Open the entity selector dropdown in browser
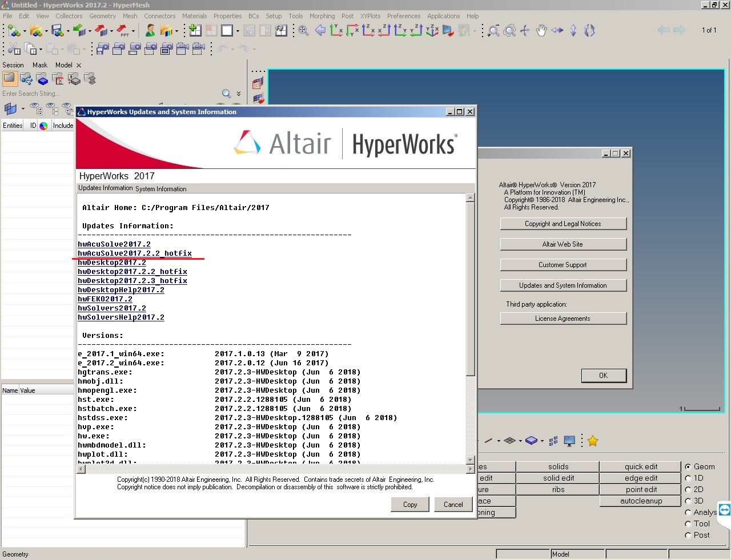Screen dimensions: 731x560 point(23,108)
